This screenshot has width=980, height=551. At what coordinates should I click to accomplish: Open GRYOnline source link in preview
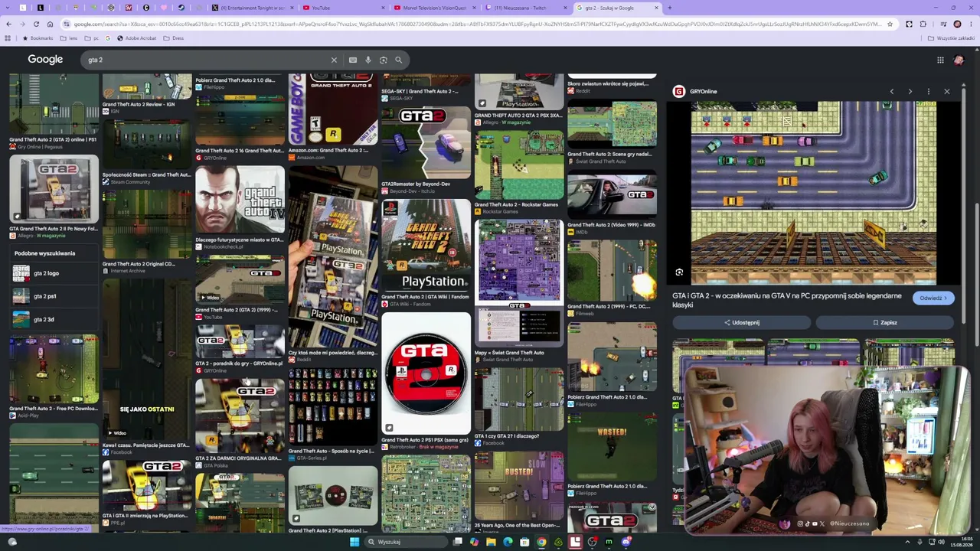pyautogui.click(x=695, y=92)
